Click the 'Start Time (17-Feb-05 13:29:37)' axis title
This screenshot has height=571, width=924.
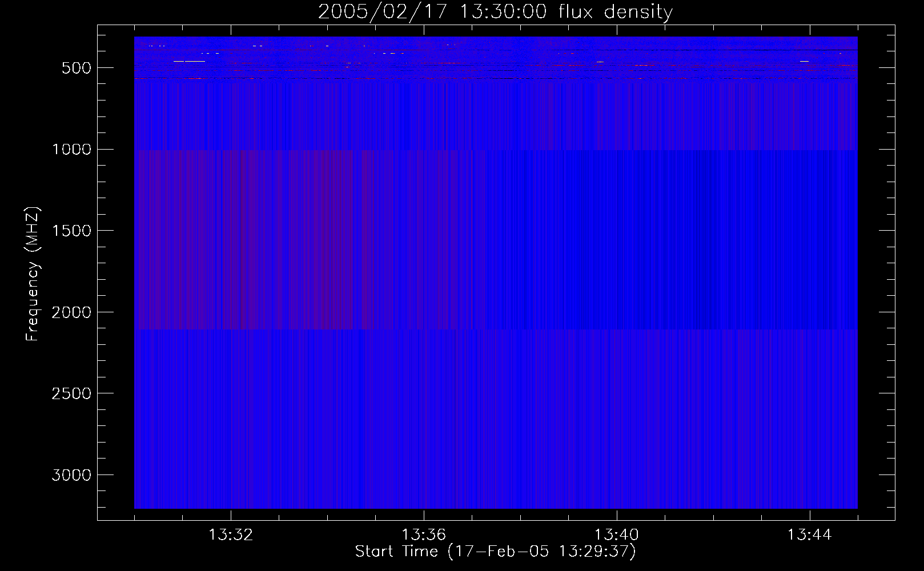click(x=495, y=552)
